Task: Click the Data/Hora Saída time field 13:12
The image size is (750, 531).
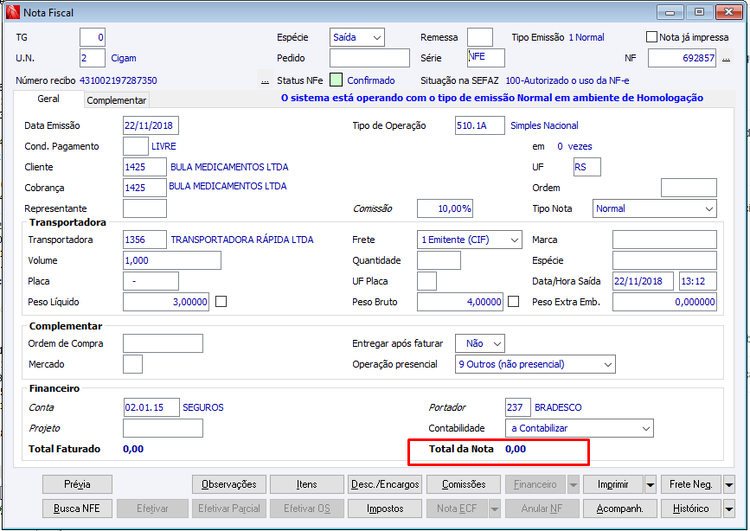Action: pos(698,281)
